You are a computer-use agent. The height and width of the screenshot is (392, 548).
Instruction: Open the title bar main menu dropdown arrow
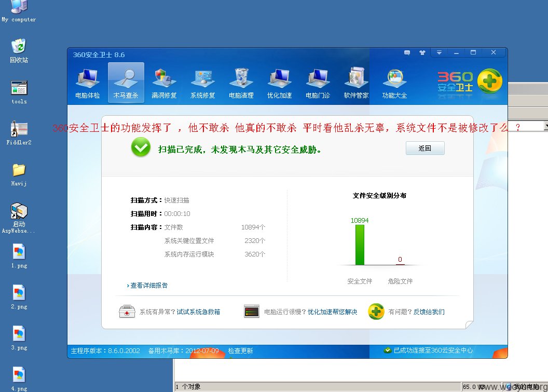440,52
